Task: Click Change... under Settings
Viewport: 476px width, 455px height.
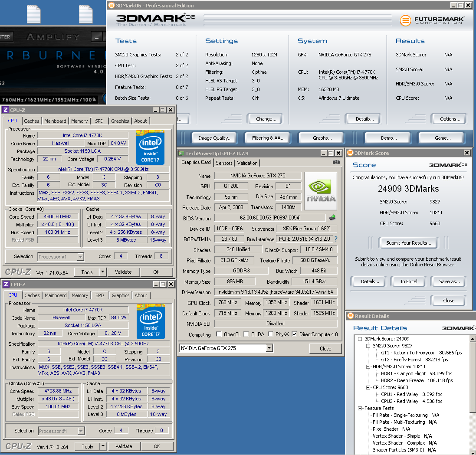Action: coord(266,119)
